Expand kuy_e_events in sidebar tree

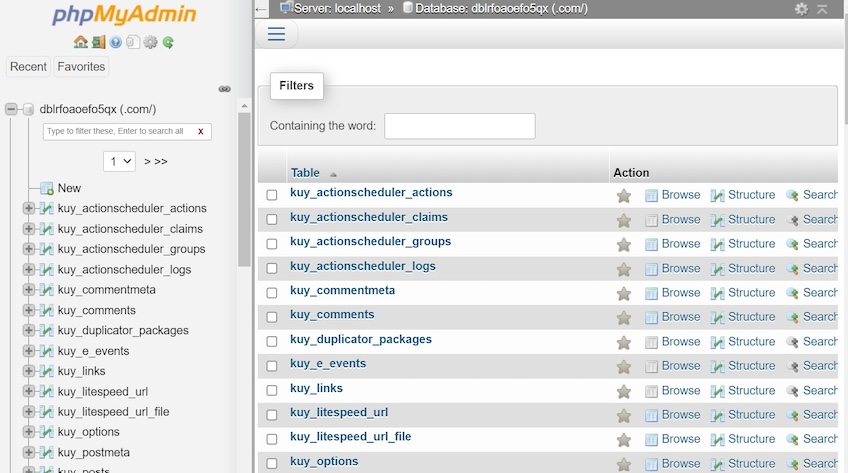coord(29,351)
